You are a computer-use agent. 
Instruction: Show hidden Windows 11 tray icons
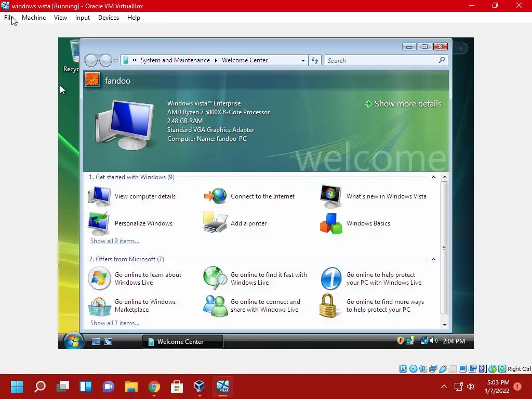click(444, 387)
